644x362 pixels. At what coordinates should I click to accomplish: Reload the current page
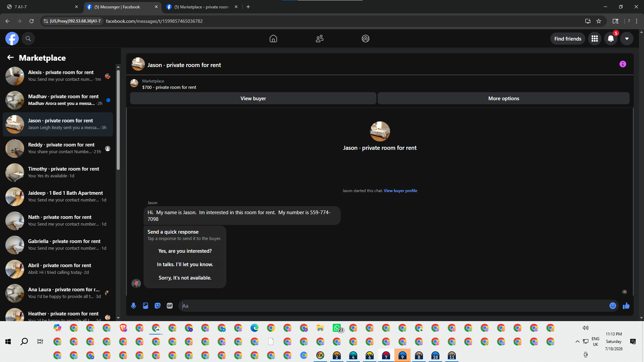(x=32, y=21)
